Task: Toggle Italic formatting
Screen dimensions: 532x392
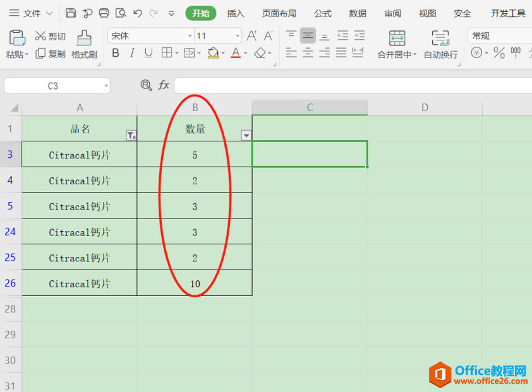Action: click(x=132, y=53)
